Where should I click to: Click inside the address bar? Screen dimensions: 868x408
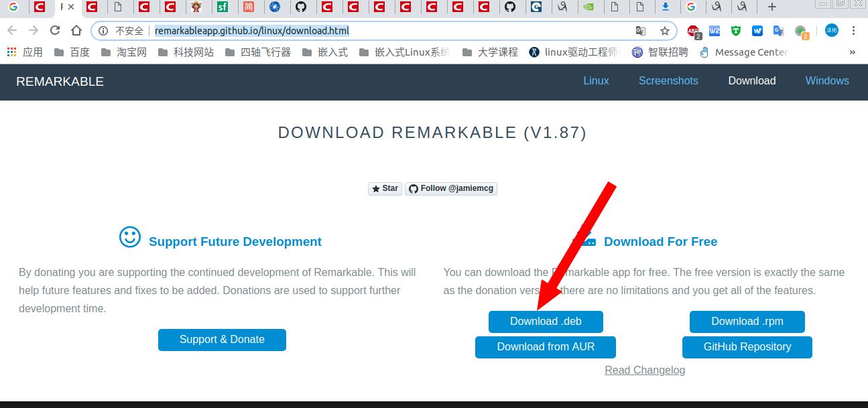point(335,30)
